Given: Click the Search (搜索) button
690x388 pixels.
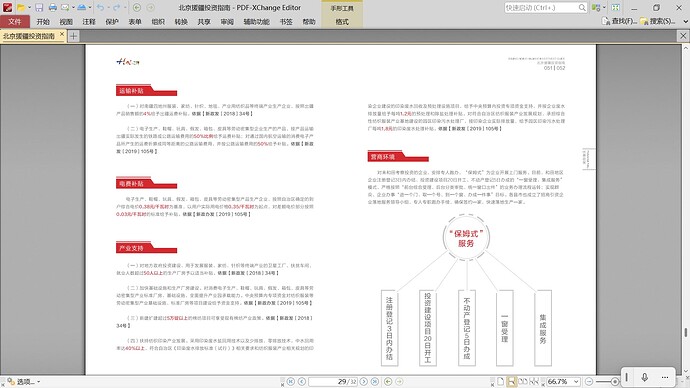Looking at the screenshot, I should pos(658,21).
